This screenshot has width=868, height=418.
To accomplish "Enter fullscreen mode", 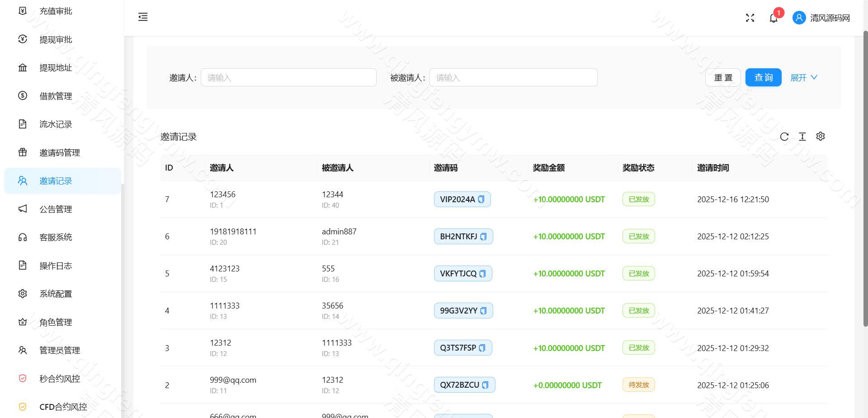I will pos(750,18).
